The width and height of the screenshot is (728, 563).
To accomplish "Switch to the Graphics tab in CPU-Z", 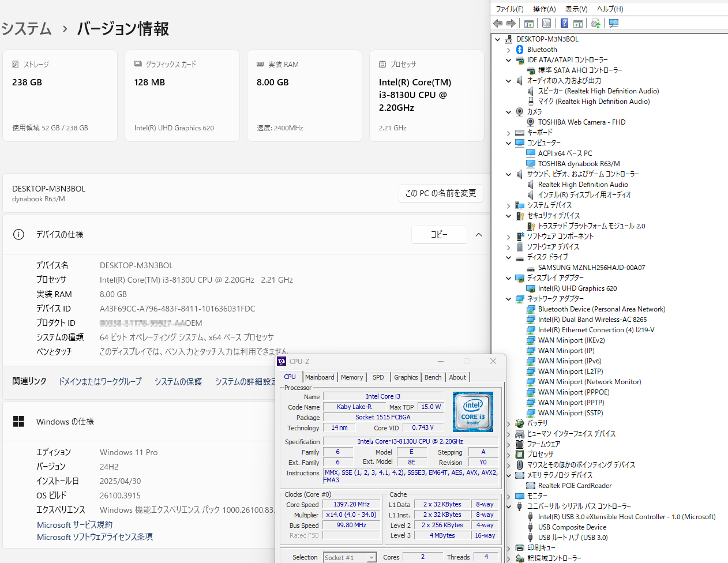I will 406,377.
